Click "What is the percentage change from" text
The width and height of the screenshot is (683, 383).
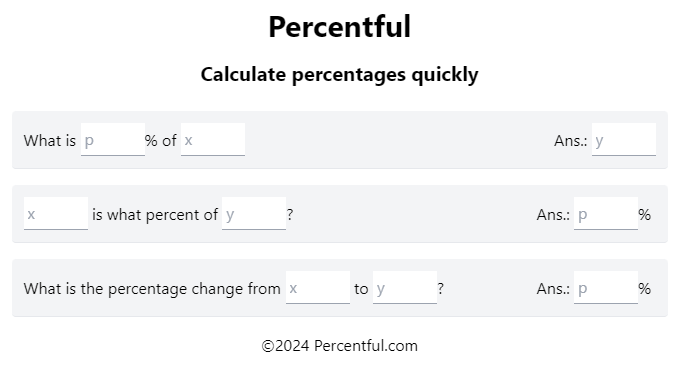(x=152, y=289)
